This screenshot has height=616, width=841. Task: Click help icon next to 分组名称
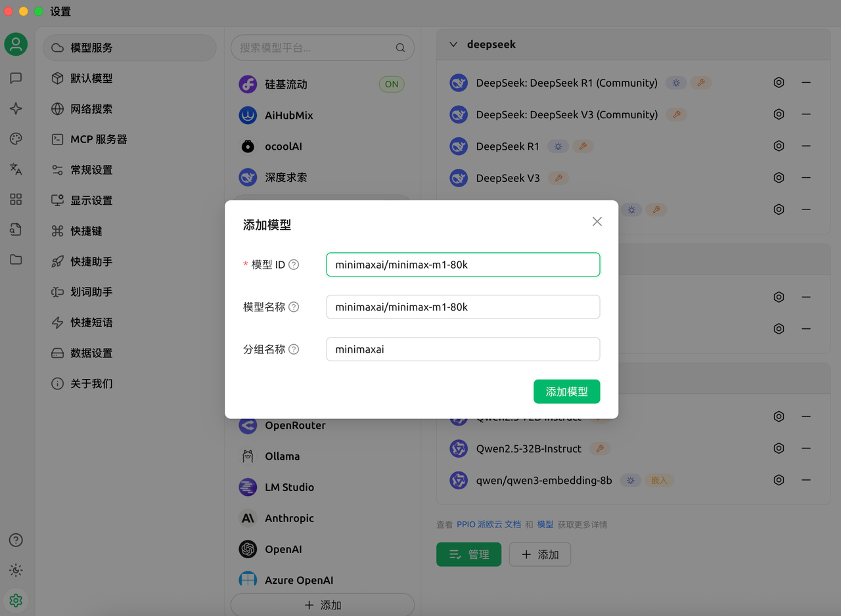pyautogui.click(x=294, y=349)
